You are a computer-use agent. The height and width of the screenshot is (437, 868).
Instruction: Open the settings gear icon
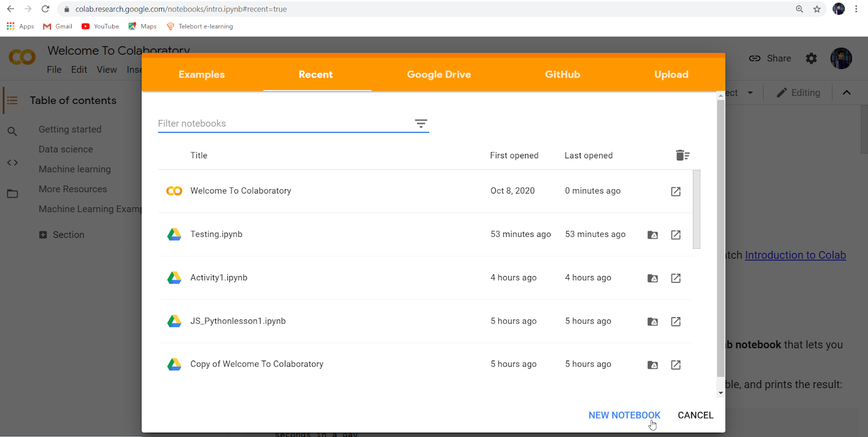click(x=811, y=59)
